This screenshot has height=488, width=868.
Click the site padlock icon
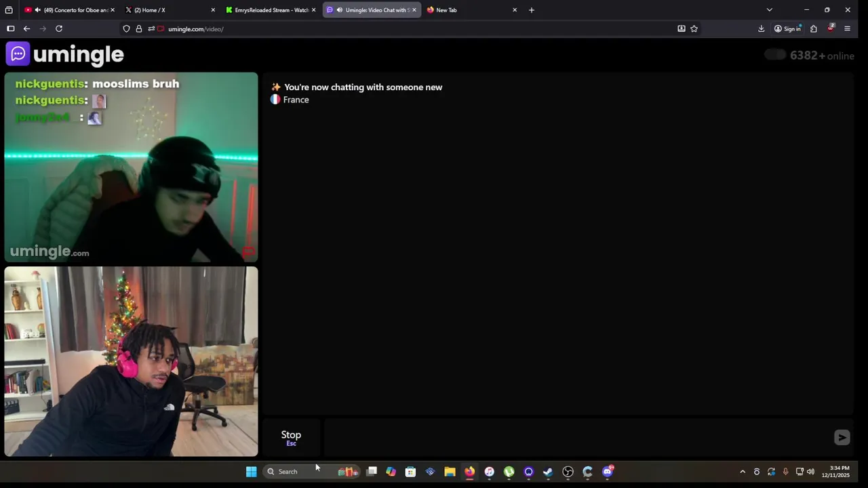pyautogui.click(x=139, y=28)
